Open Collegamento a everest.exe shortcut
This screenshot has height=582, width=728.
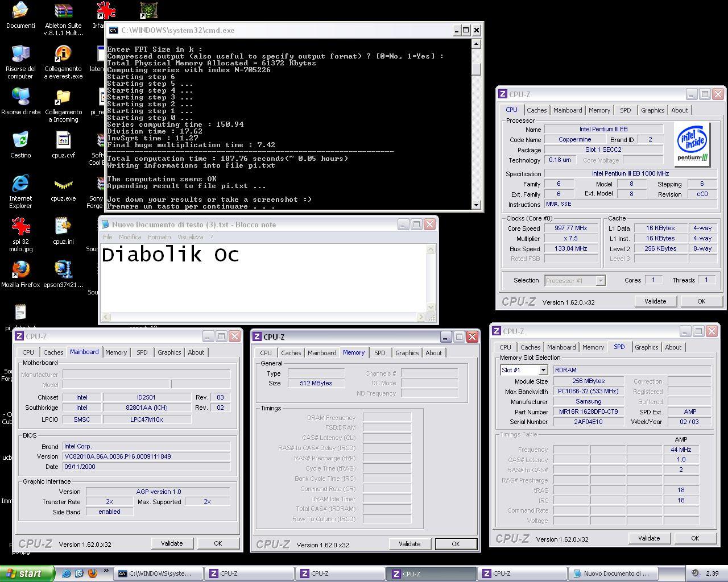click(63, 62)
